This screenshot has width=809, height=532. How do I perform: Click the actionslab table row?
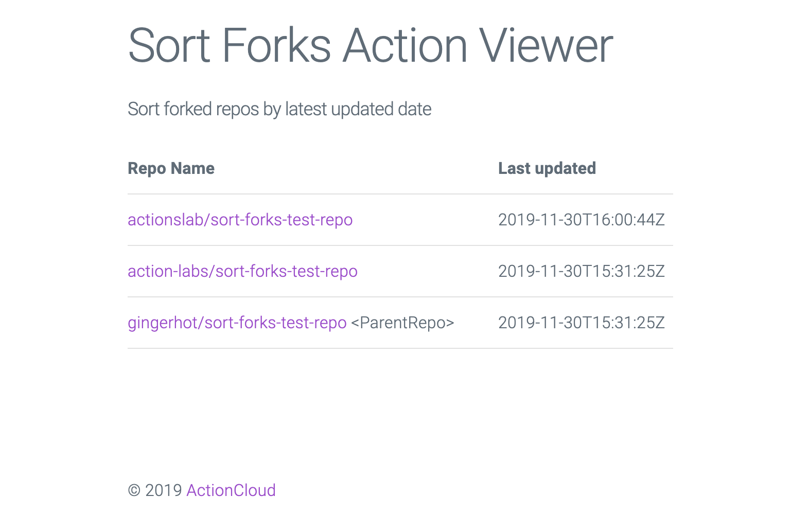pyautogui.click(x=400, y=220)
